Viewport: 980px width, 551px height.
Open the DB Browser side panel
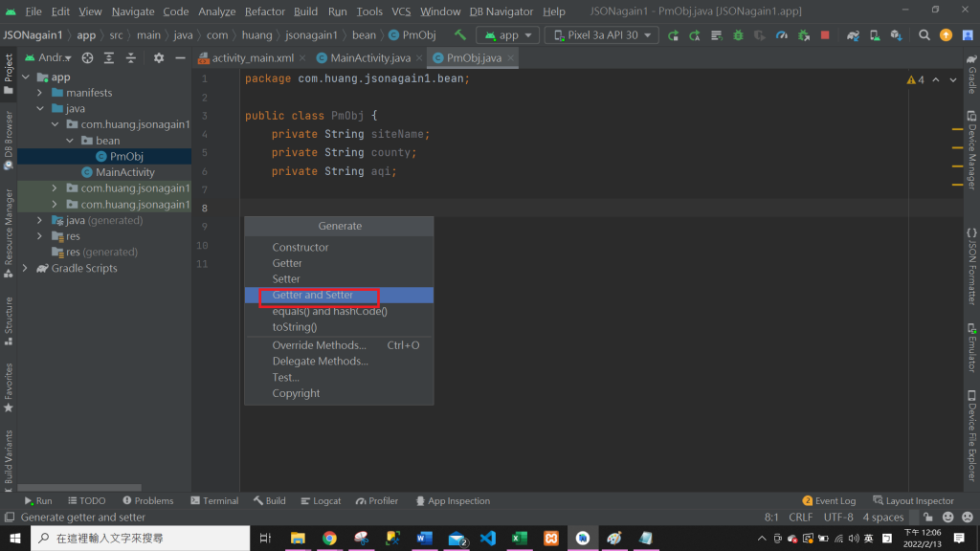(8, 141)
